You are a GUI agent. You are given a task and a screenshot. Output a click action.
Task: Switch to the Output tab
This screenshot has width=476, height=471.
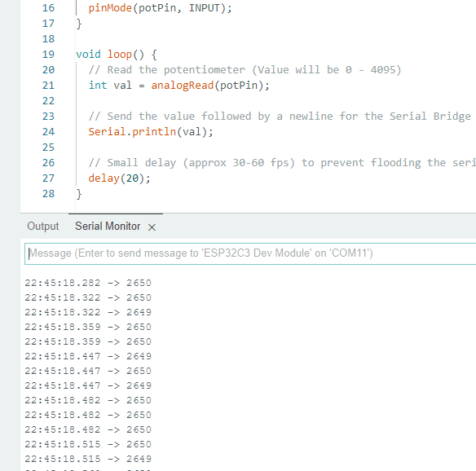coord(43,226)
